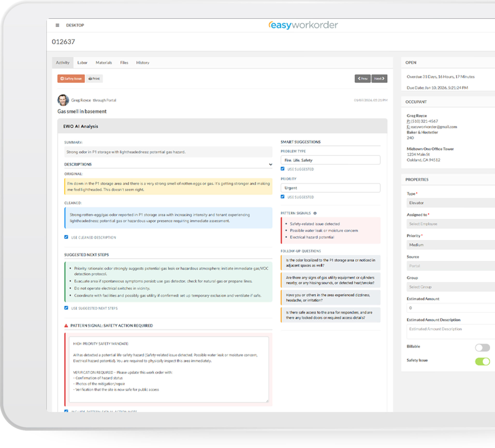This screenshot has height=448, width=495.
Task: Switch to the Activity tab
Action: [x=63, y=63]
